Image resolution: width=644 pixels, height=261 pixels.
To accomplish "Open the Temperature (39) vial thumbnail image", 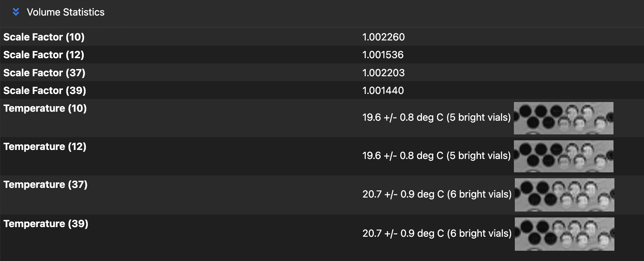I will pos(564,234).
